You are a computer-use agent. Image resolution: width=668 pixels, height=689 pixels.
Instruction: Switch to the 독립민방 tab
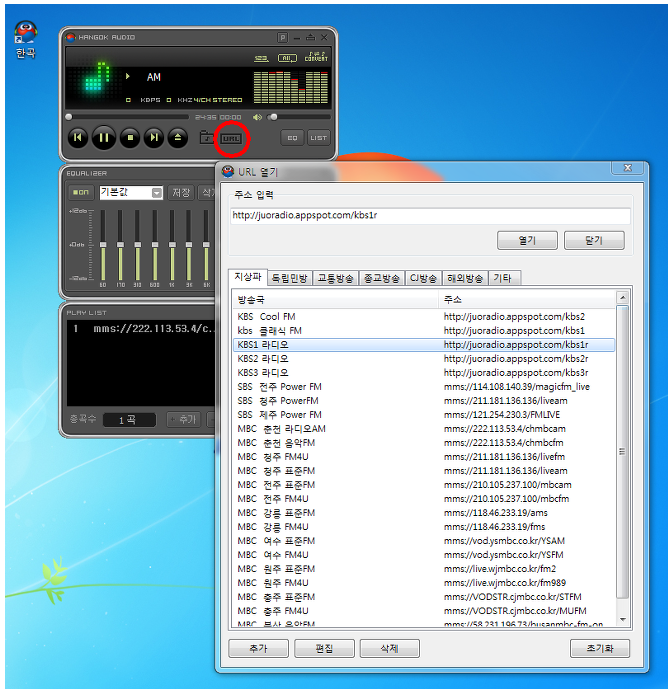[290, 278]
